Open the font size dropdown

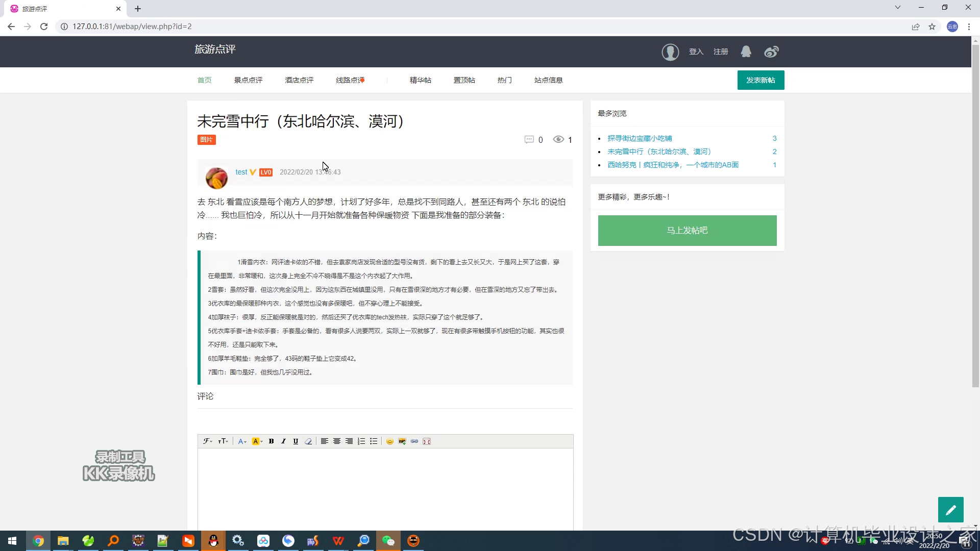coord(223,441)
